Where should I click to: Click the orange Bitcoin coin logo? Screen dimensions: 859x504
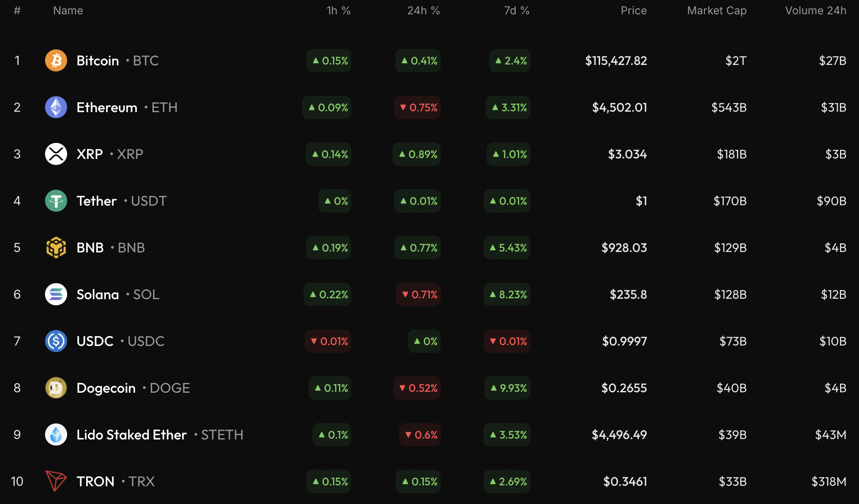click(56, 61)
